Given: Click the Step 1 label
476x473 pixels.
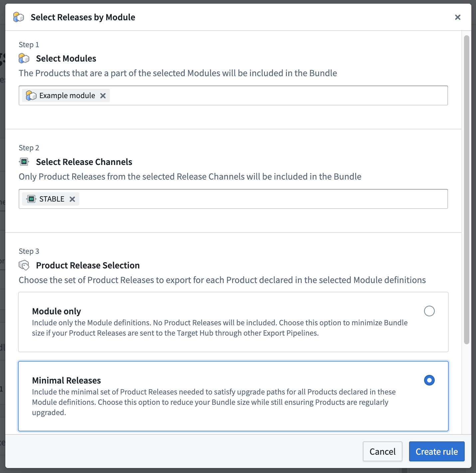Looking at the screenshot, I should tap(29, 45).
